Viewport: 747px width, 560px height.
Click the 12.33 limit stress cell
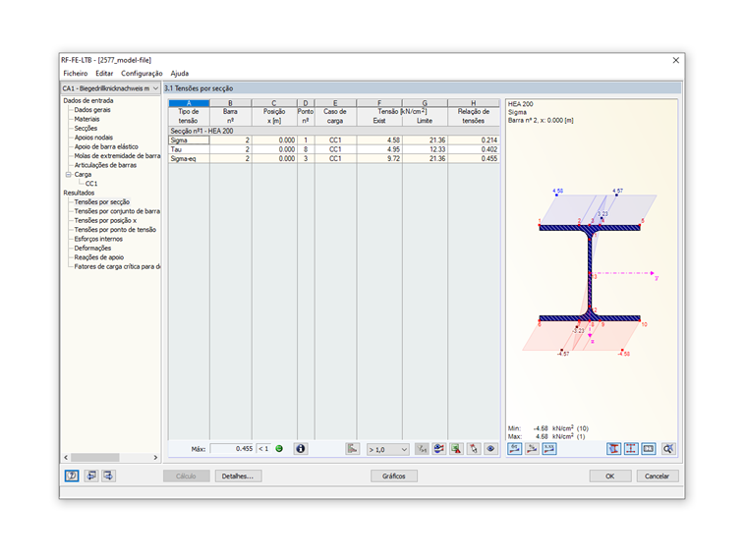coord(425,149)
